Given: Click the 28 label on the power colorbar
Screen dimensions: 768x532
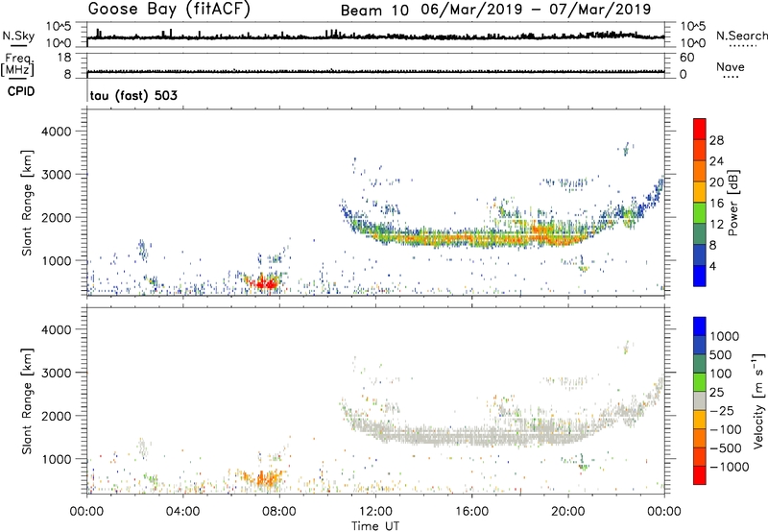Looking at the screenshot, I should (716, 140).
